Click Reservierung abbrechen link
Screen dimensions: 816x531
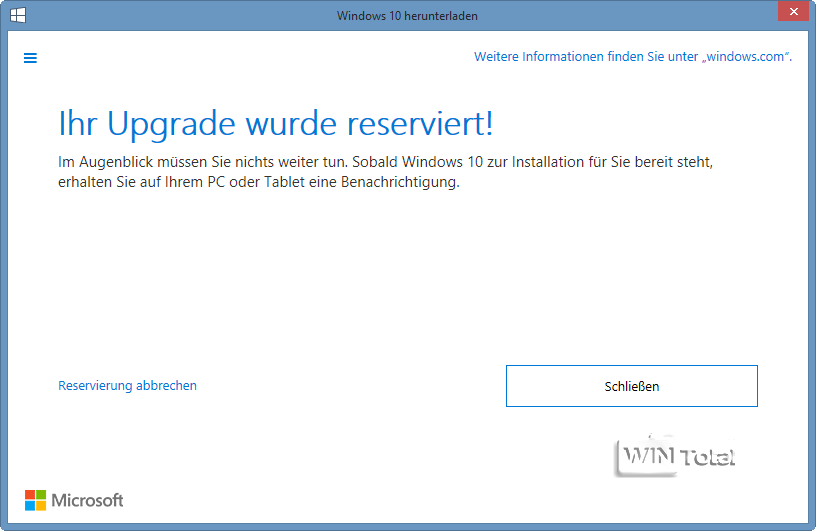[128, 386]
